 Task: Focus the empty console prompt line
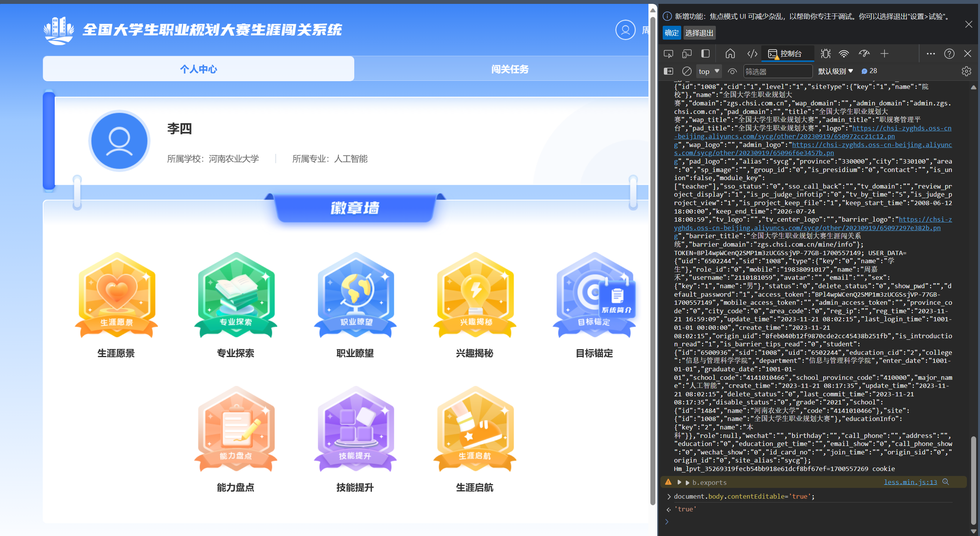click(812, 522)
